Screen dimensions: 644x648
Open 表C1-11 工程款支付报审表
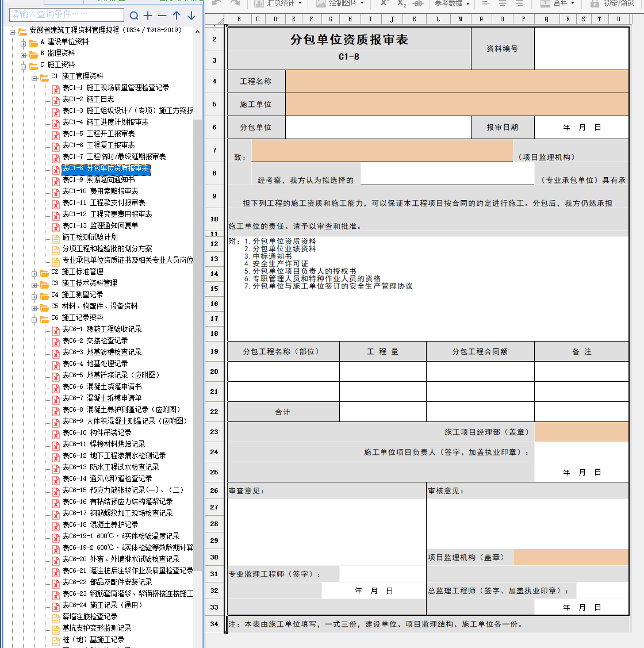(x=103, y=202)
